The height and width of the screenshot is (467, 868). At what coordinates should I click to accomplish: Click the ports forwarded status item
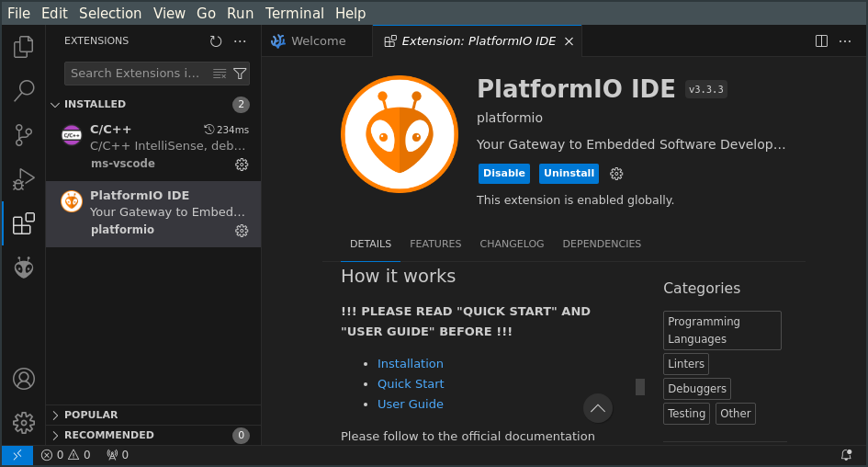click(118, 455)
